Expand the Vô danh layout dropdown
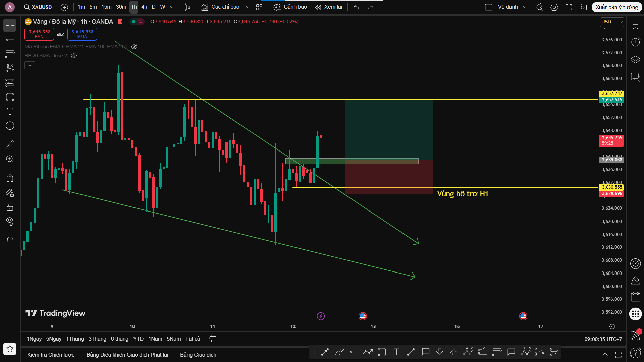644x362 pixels. [x=525, y=7]
